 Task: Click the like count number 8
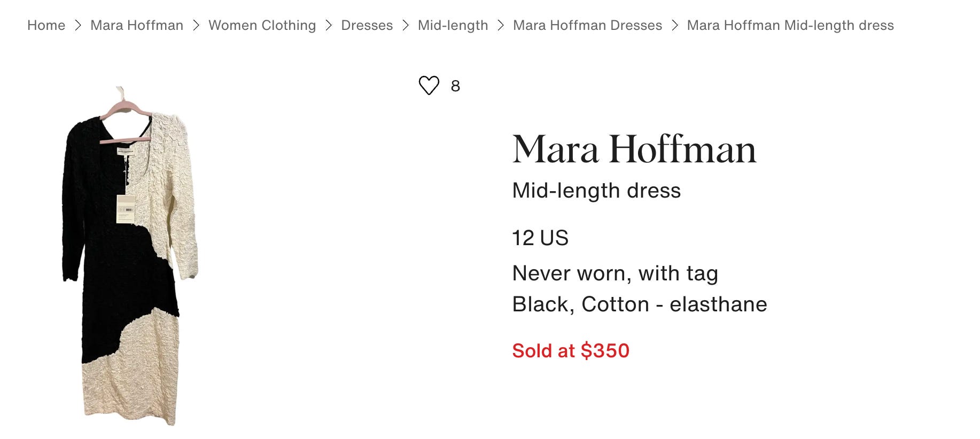coord(455,86)
